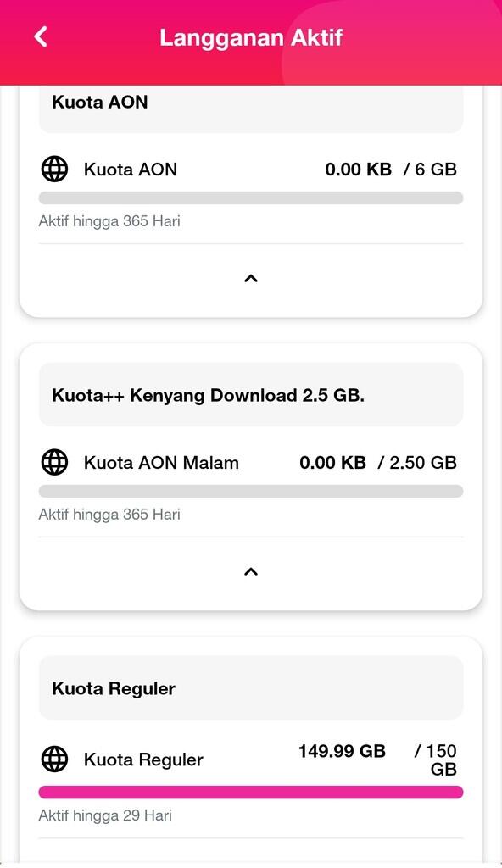The width and height of the screenshot is (502, 868).
Task: Tap the Kuota AON usage bar
Action: point(250,196)
